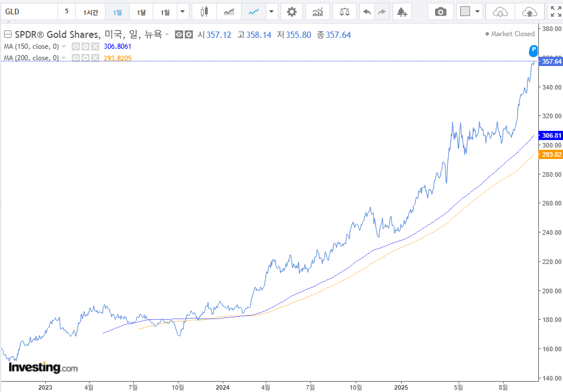
Task: Save chart layout to cloud
Action: 529,12
